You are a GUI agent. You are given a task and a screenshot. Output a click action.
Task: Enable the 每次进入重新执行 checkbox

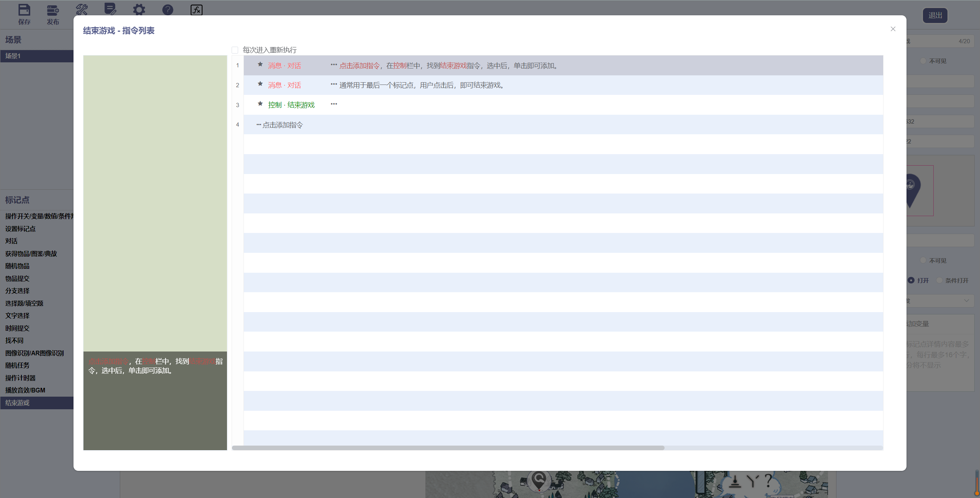(x=235, y=50)
